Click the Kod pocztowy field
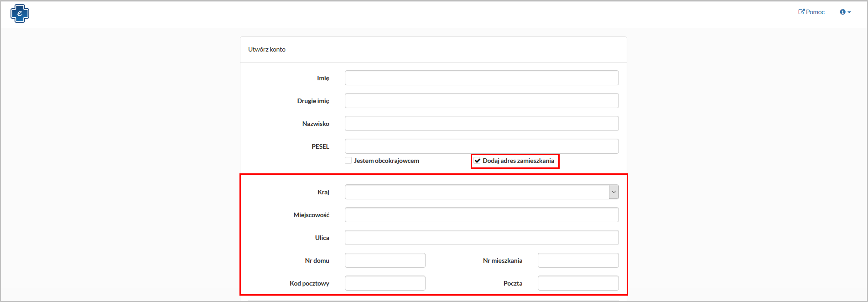 coord(385,283)
